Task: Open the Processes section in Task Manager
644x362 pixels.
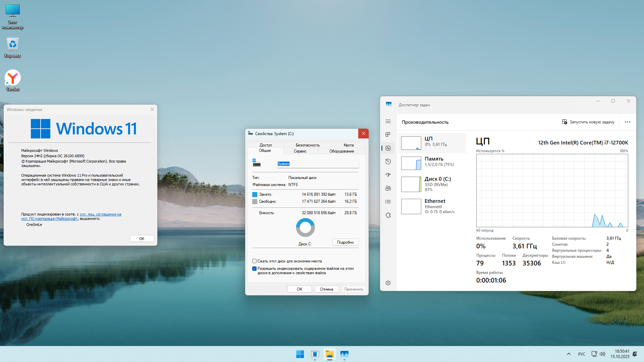Action: [388, 134]
